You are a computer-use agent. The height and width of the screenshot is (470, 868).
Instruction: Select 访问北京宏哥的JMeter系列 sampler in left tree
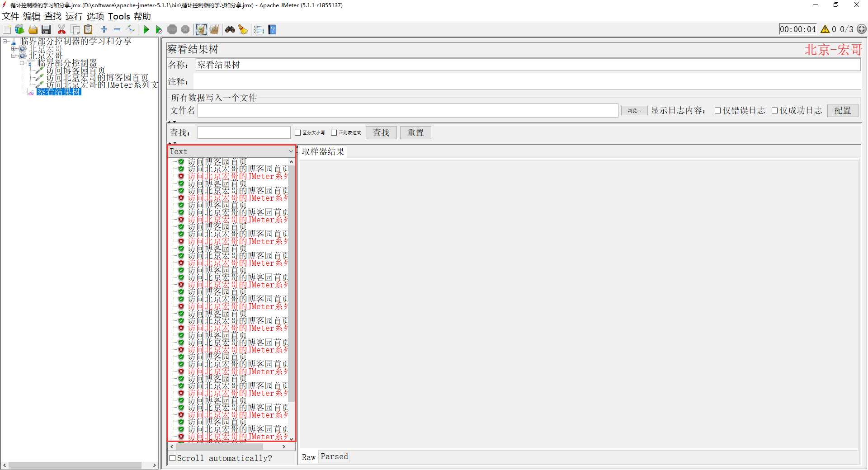point(102,85)
